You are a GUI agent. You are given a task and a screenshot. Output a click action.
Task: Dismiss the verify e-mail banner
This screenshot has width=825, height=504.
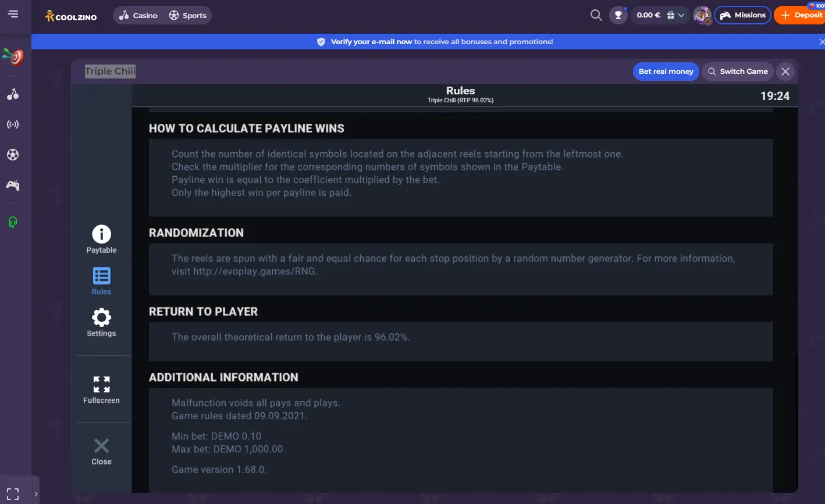click(x=821, y=42)
